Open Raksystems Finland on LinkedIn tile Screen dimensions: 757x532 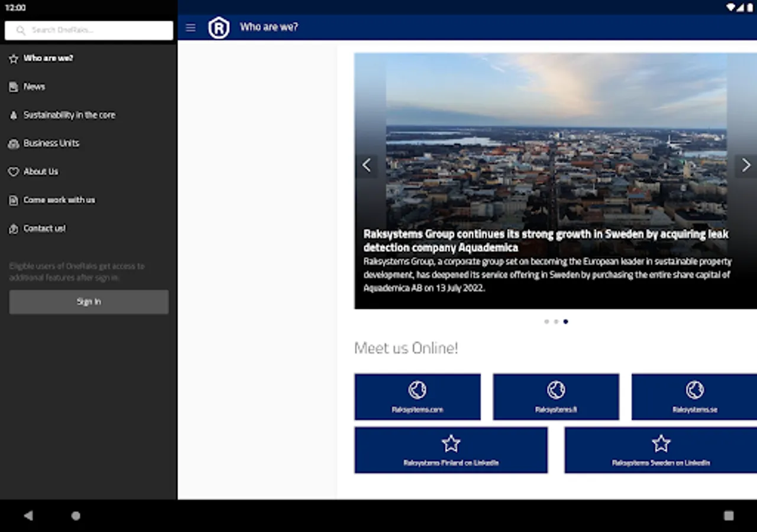click(x=451, y=450)
